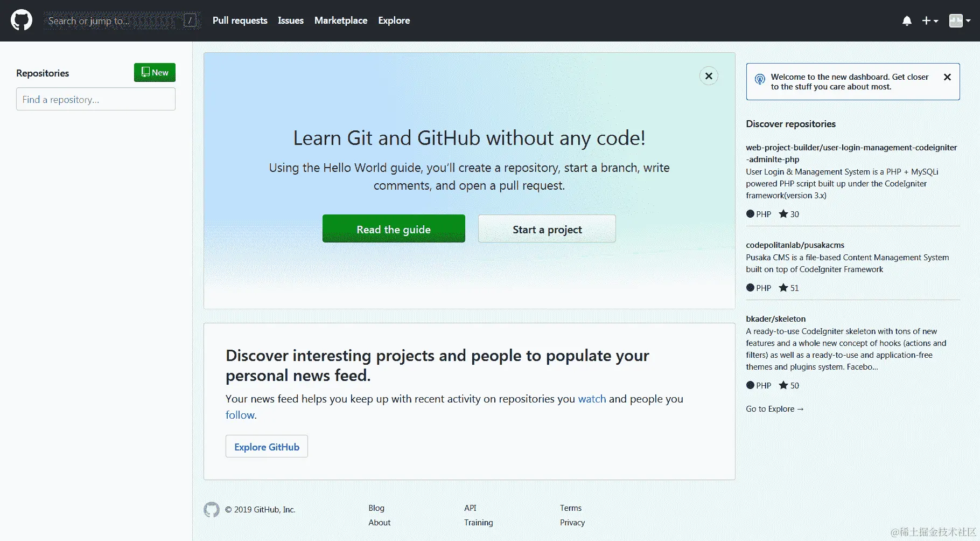Click 'Learn Git and GitHub without any code!' heading
This screenshot has width=980, height=541.
click(469, 138)
